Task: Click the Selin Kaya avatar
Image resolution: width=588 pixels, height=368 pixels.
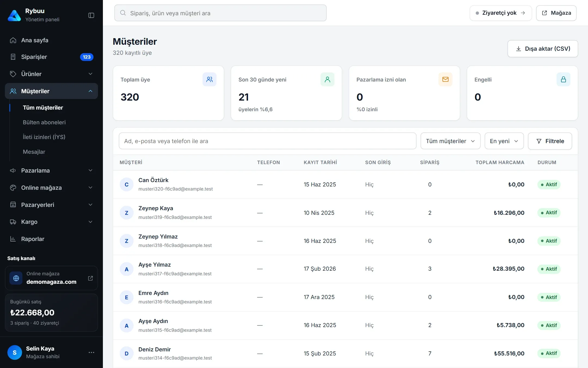Action: (x=15, y=352)
